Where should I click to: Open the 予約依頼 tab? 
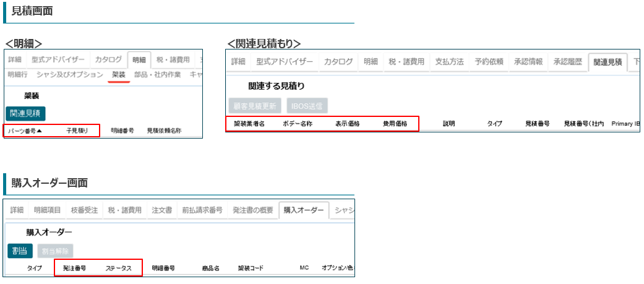(x=489, y=61)
